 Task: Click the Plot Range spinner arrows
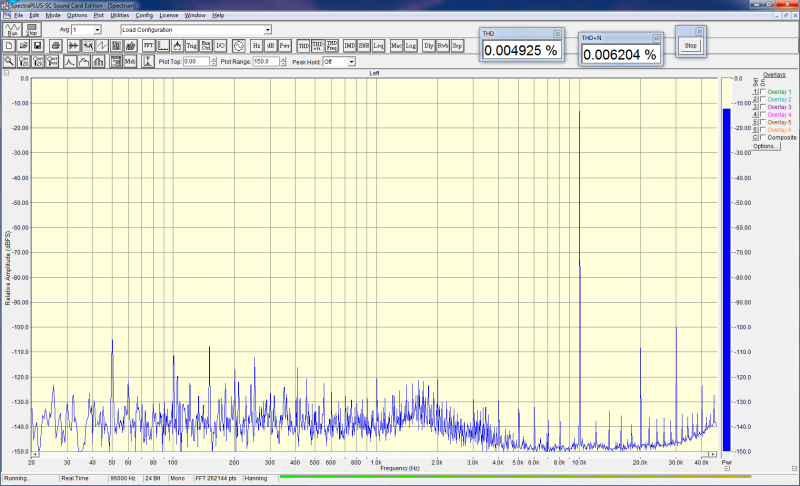pyautogui.click(x=283, y=62)
